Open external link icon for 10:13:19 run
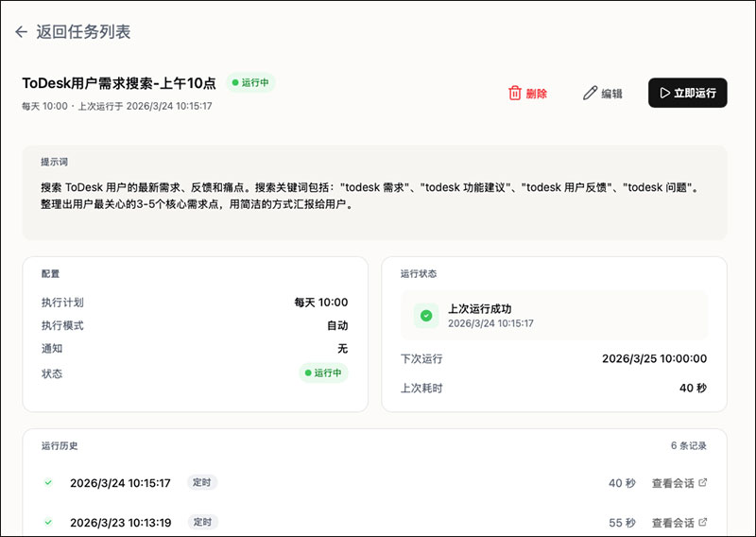Viewport: 756px width, 537px height. coord(702,522)
